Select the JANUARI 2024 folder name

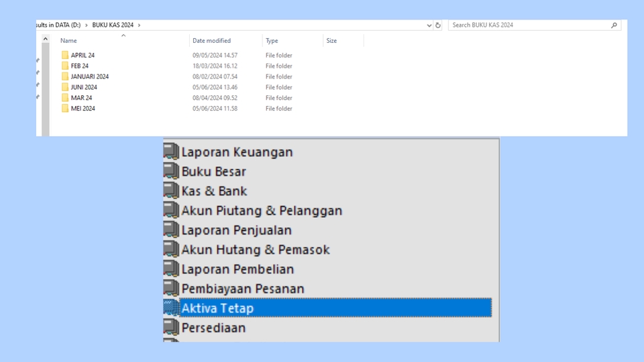tap(89, 76)
